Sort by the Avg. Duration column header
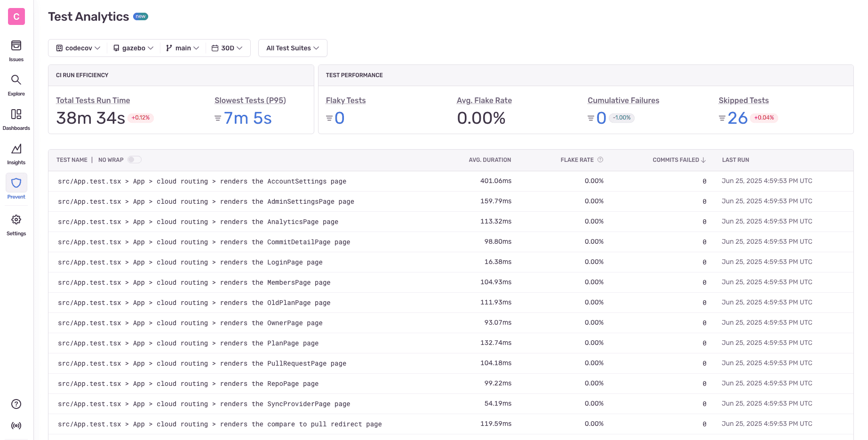The height and width of the screenshot is (440, 868). (490, 160)
